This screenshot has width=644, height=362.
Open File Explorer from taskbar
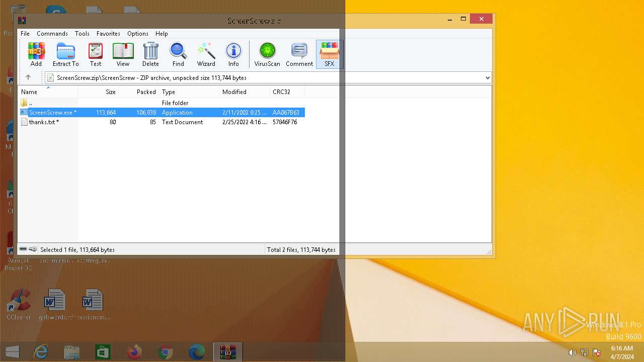[72, 352]
